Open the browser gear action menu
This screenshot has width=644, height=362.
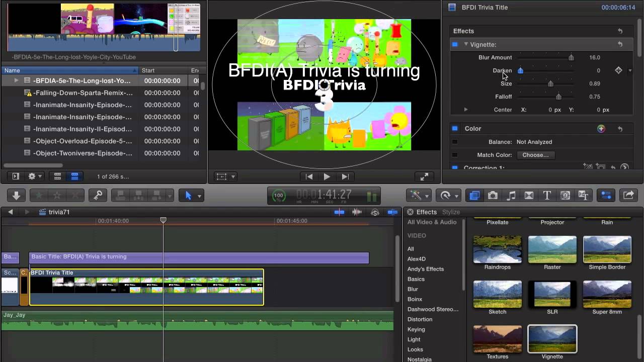coord(35,176)
